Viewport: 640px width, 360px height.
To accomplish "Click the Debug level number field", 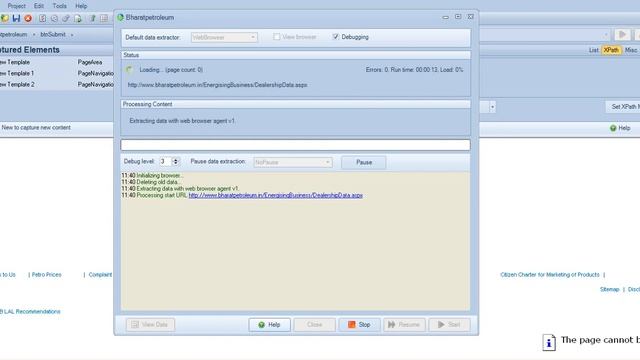I will 165,162.
